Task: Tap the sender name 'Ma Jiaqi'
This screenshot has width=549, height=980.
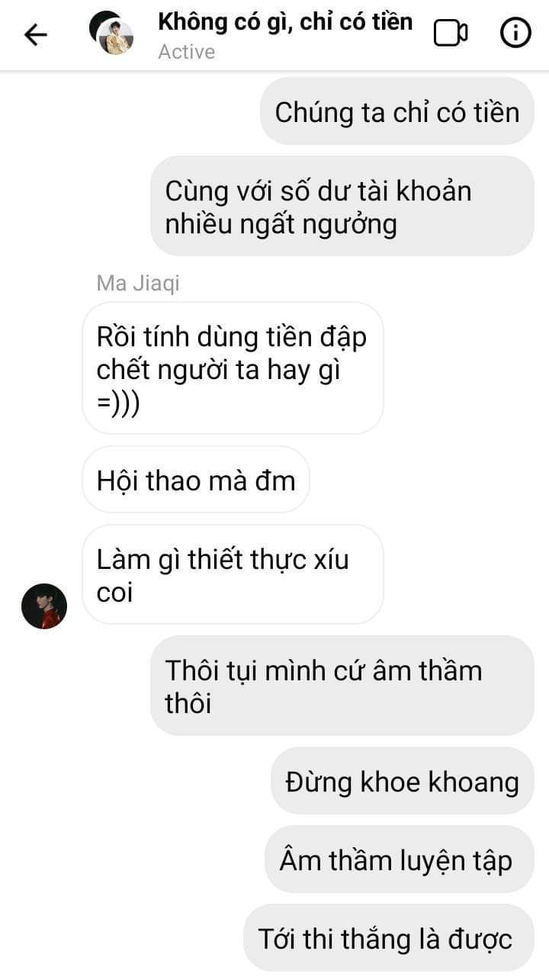Action: click(x=138, y=283)
